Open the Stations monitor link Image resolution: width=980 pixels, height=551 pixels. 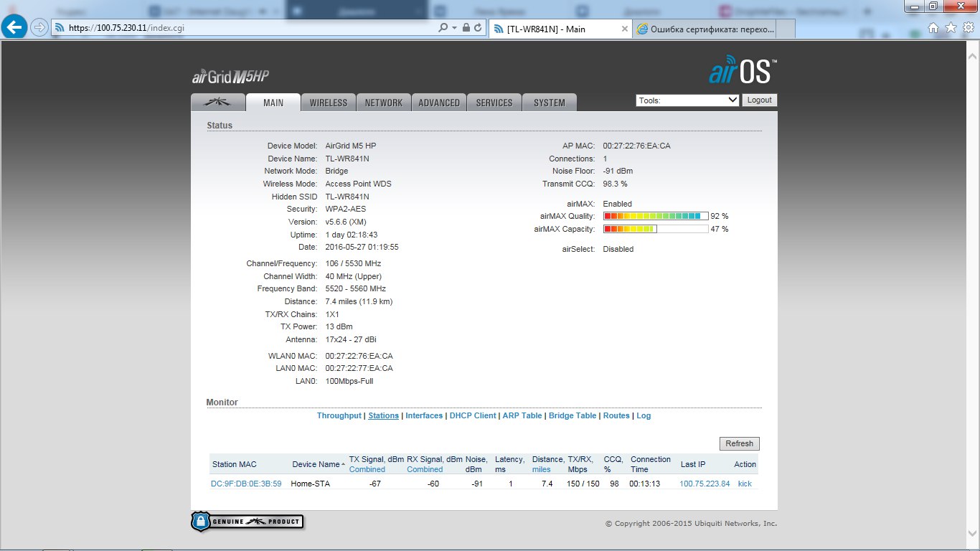coord(383,415)
